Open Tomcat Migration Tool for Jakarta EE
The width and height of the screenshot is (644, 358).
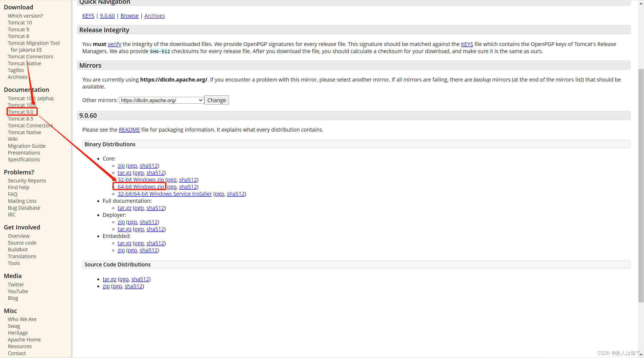[x=34, y=46]
